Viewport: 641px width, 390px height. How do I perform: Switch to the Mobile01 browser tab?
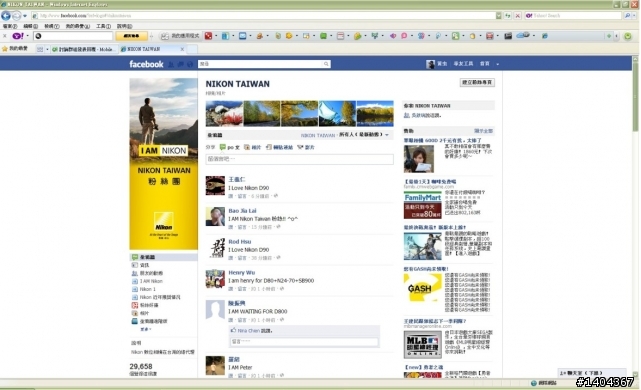click(x=84, y=49)
